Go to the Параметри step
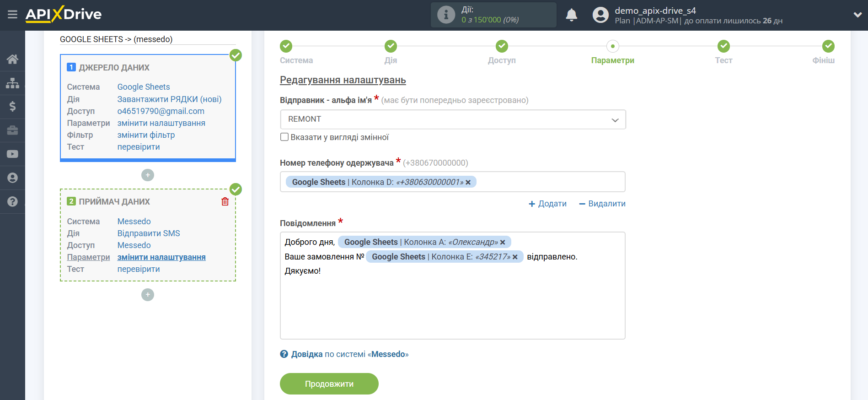The width and height of the screenshot is (868, 400). [613, 46]
